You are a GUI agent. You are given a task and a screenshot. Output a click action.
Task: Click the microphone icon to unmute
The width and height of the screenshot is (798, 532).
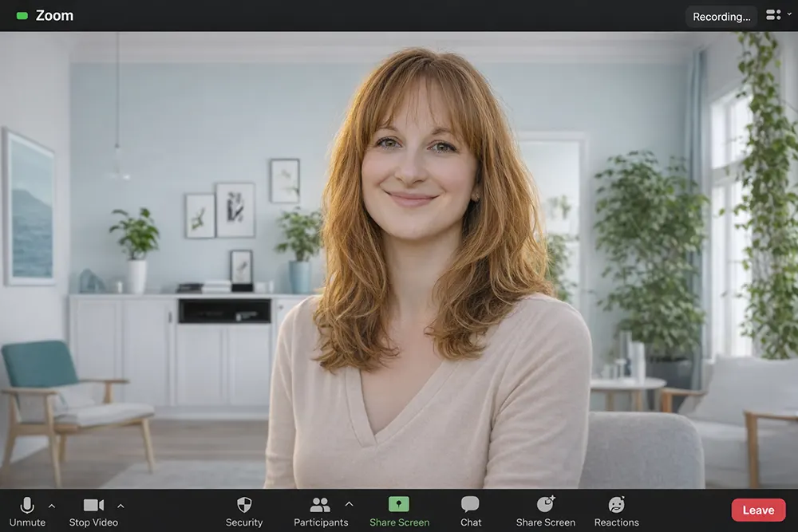(27, 505)
